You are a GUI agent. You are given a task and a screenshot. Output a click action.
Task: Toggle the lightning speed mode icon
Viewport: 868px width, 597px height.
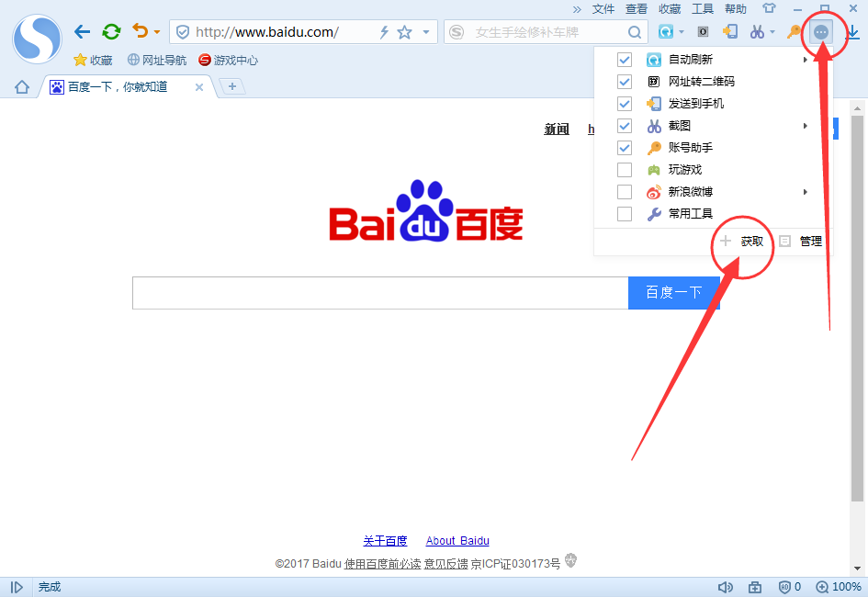coord(384,32)
